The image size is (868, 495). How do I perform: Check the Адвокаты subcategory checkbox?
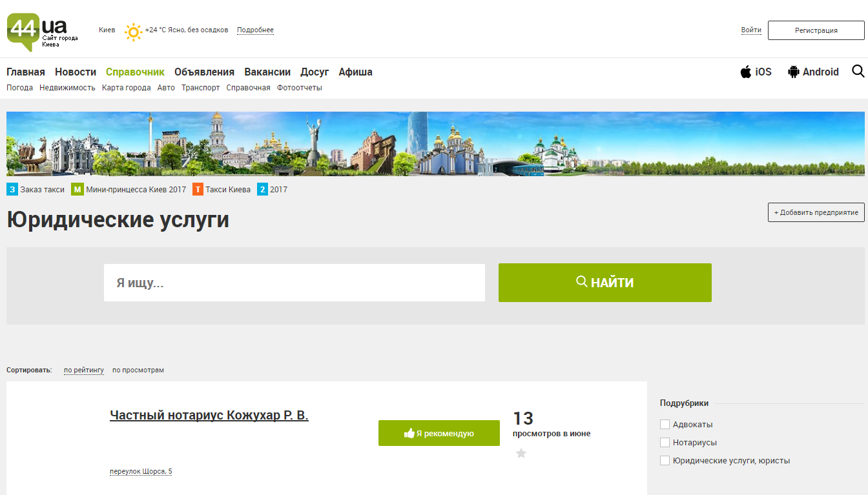click(x=665, y=425)
